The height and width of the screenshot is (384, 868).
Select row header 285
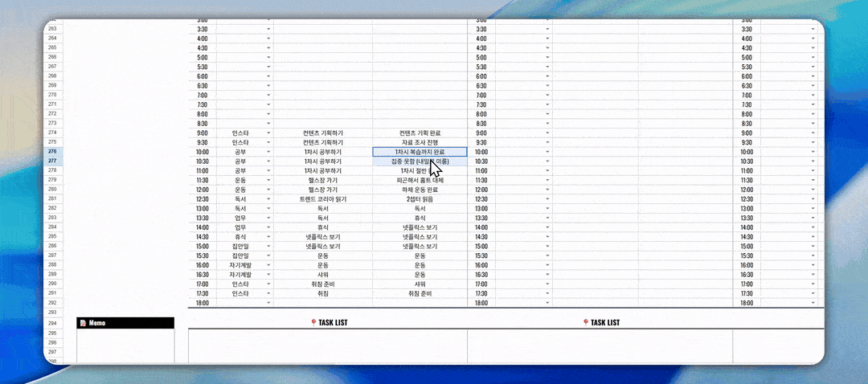click(x=53, y=235)
